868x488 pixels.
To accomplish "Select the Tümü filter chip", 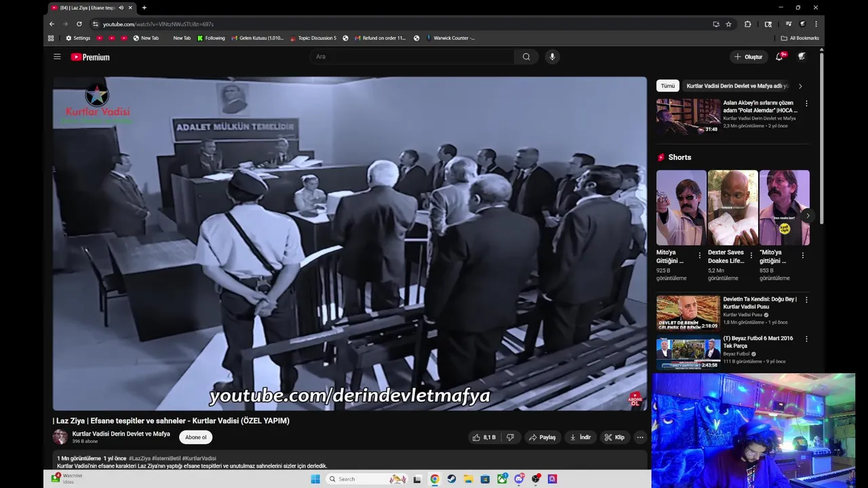I will point(668,86).
